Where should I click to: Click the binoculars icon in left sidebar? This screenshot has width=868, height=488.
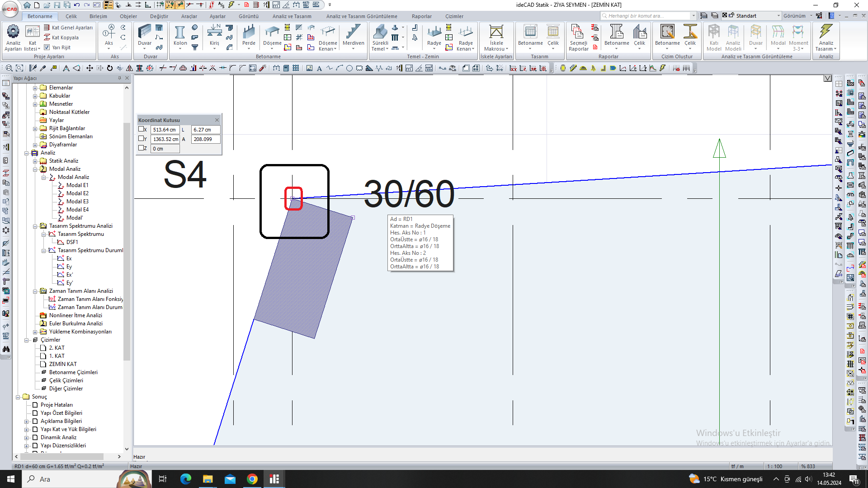(x=6, y=349)
